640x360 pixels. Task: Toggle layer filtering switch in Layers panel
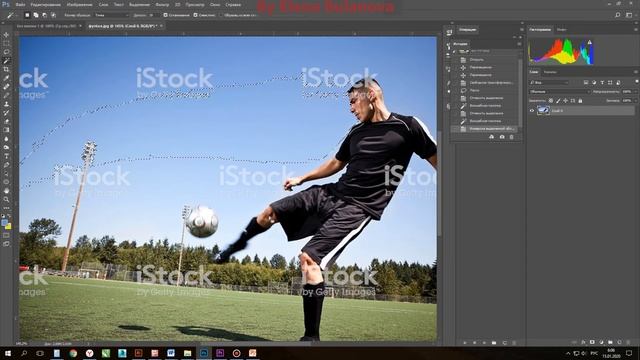click(637, 82)
